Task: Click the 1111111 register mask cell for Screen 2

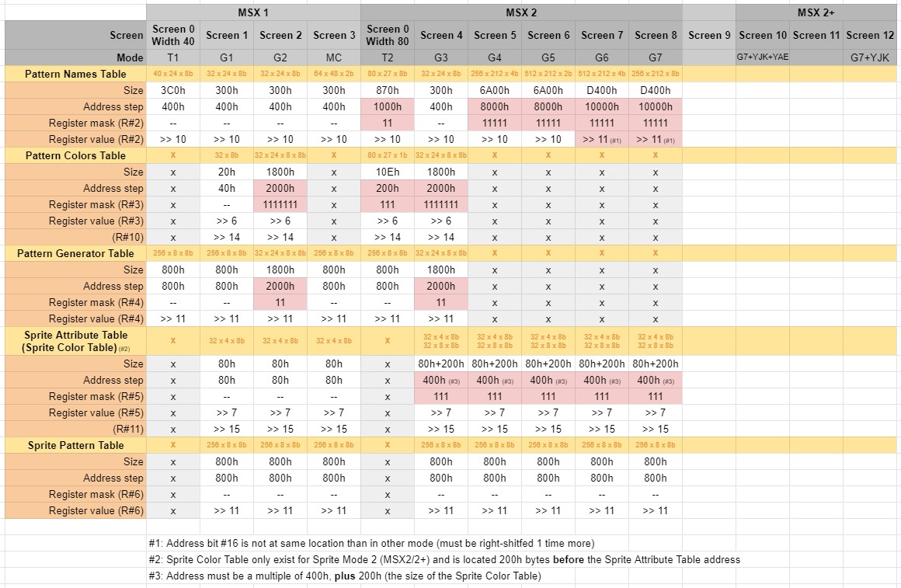Action: click(x=280, y=204)
